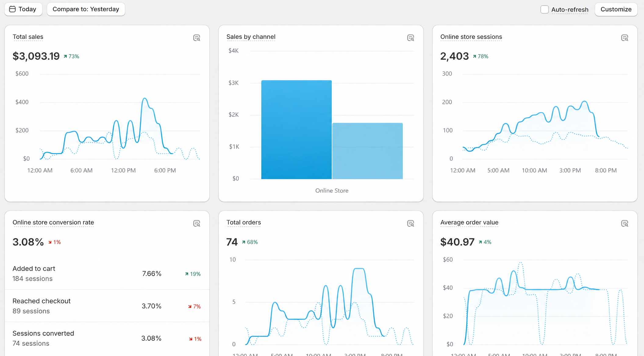Viewport: 644px width, 356px height.
Task: Click the 74 sessions text
Action: click(x=31, y=343)
